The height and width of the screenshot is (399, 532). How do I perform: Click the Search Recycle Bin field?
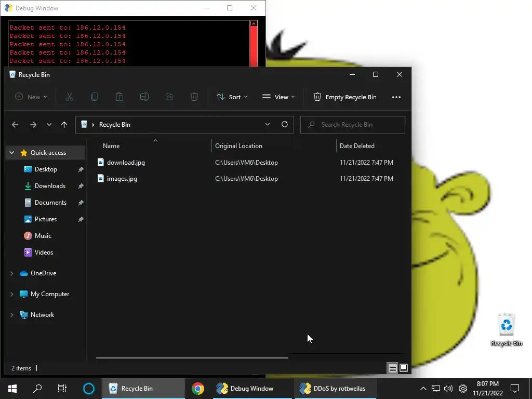353,125
